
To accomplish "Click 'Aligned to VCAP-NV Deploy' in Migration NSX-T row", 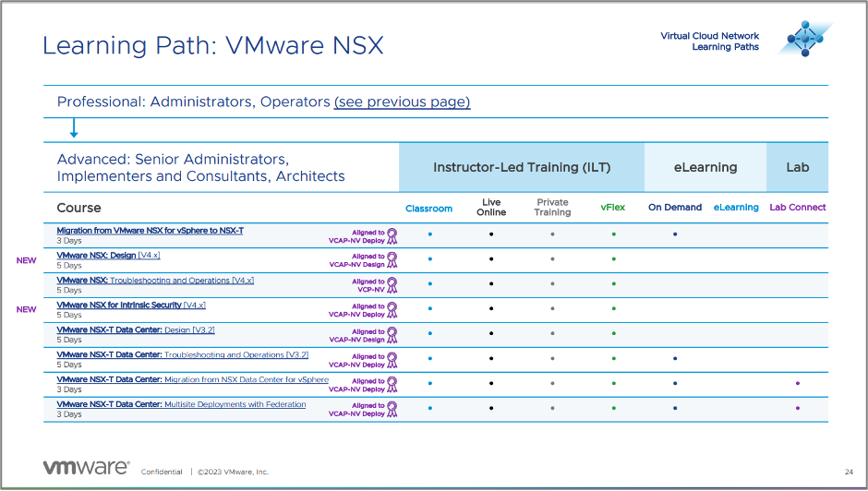I will click(356, 236).
